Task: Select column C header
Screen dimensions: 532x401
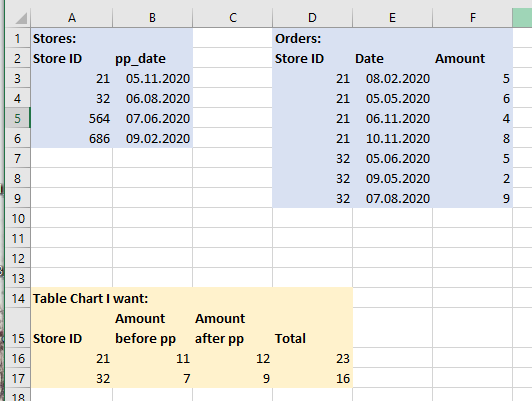Action: click(232, 18)
